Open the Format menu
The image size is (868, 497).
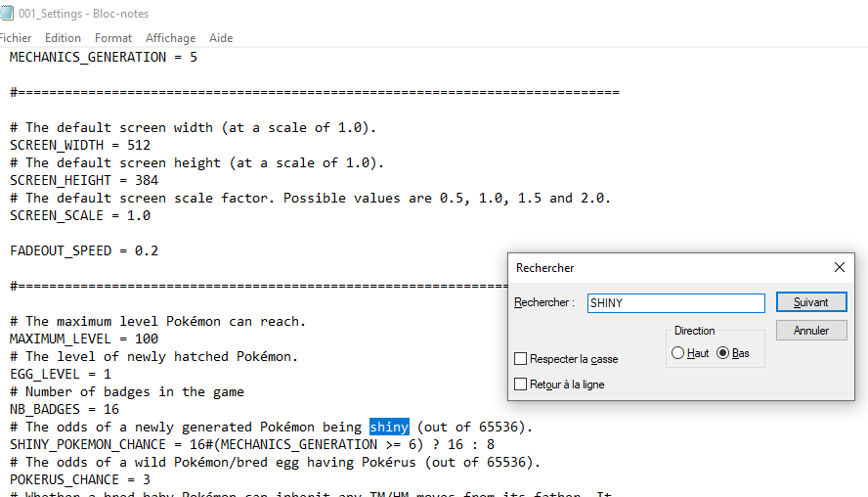(x=113, y=38)
